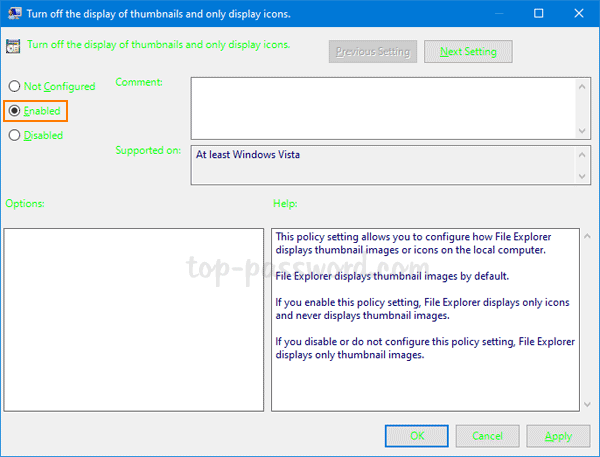Close the dialog with the X button
This screenshot has height=457, width=600.
(579, 13)
